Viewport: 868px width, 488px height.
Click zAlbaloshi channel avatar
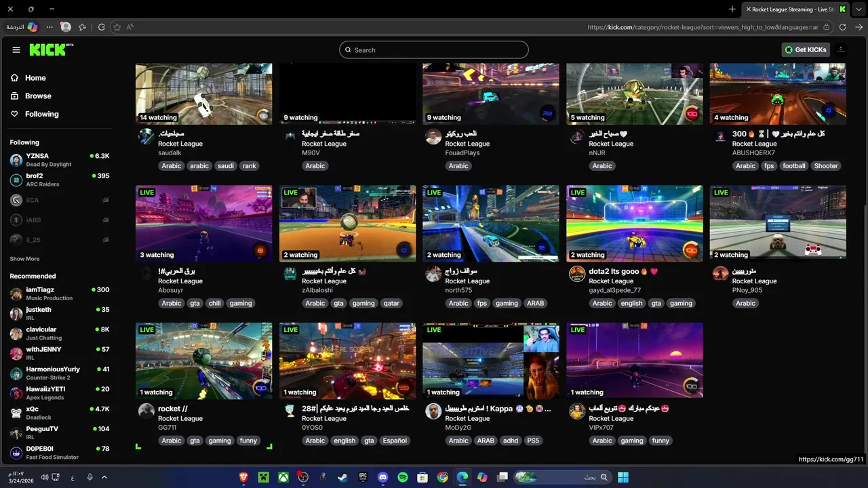pos(290,274)
